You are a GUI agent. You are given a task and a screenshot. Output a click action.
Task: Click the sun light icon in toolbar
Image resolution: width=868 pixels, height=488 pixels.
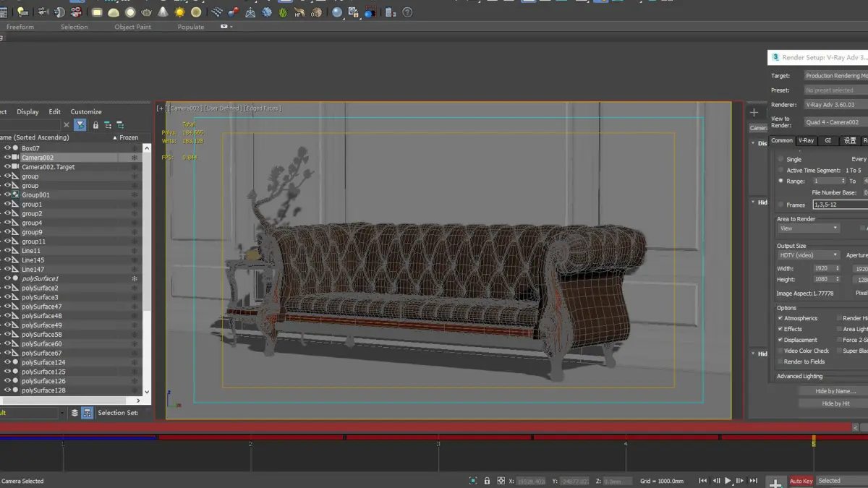pyautogui.click(x=179, y=12)
